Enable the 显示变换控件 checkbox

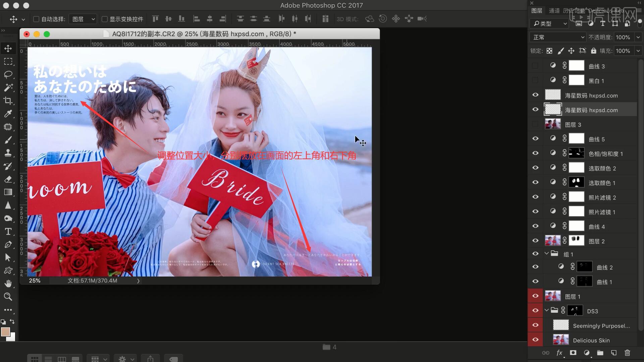coord(105,19)
